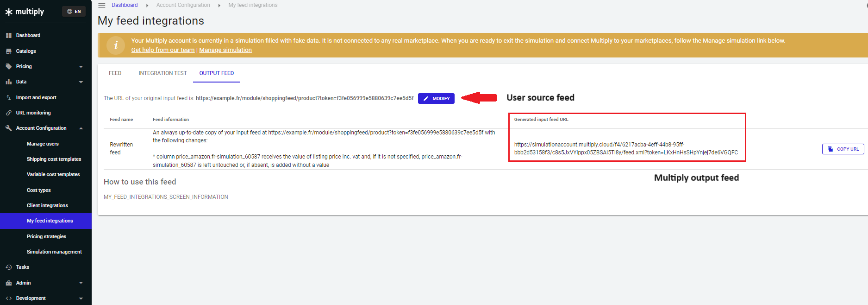This screenshot has height=305, width=868.
Task: Select the OUTPUT FEED tab
Action: click(217, 73)
